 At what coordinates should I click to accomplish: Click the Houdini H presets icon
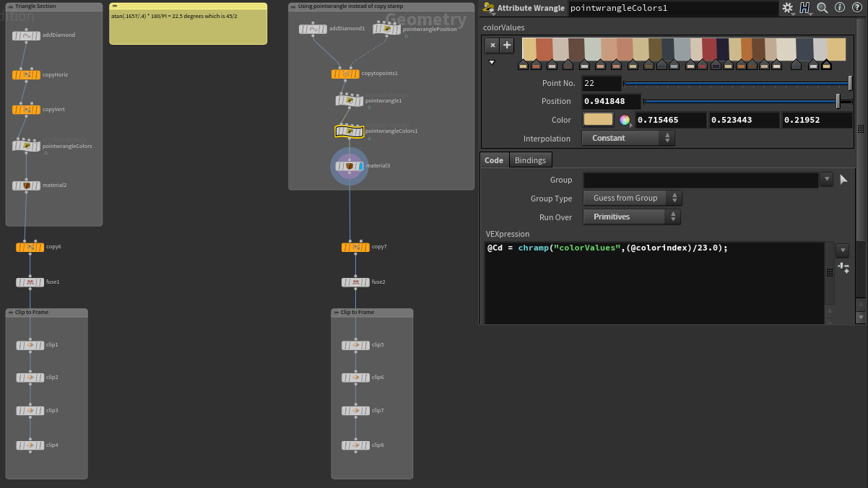(x=804, y=9)
